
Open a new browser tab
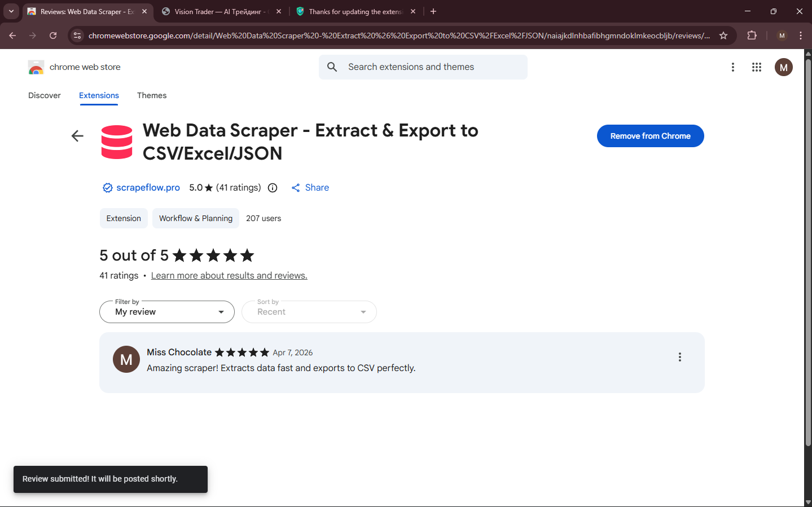click(x=433, y=11)
